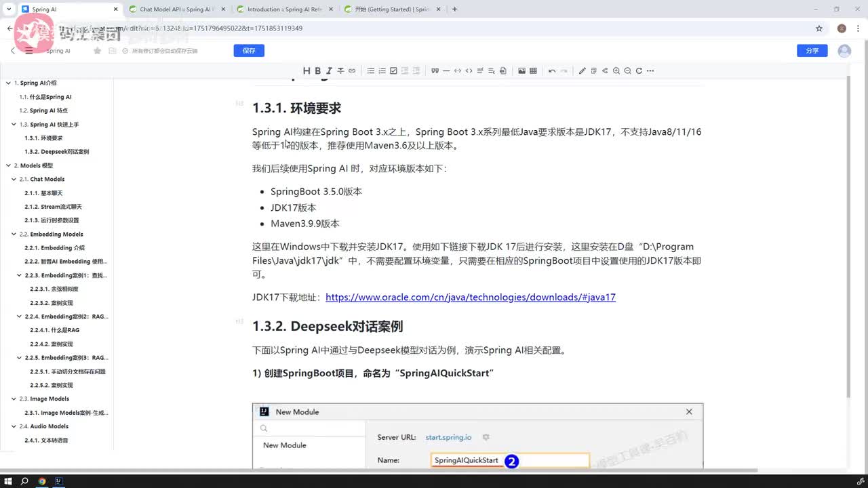868x488 pixels.
Task: Jump to 2.1.2. Stream流式聊天
Action: point(53,207)
